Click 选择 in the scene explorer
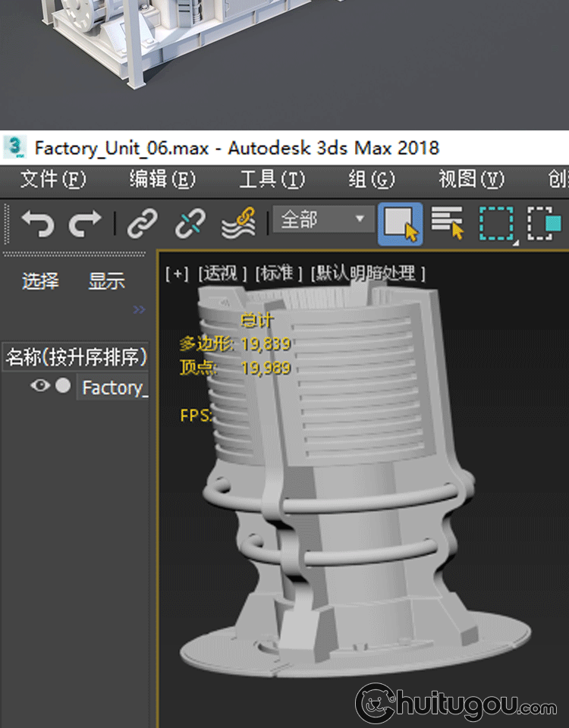This screenshot has width=569, height=728. pos(40,281)
